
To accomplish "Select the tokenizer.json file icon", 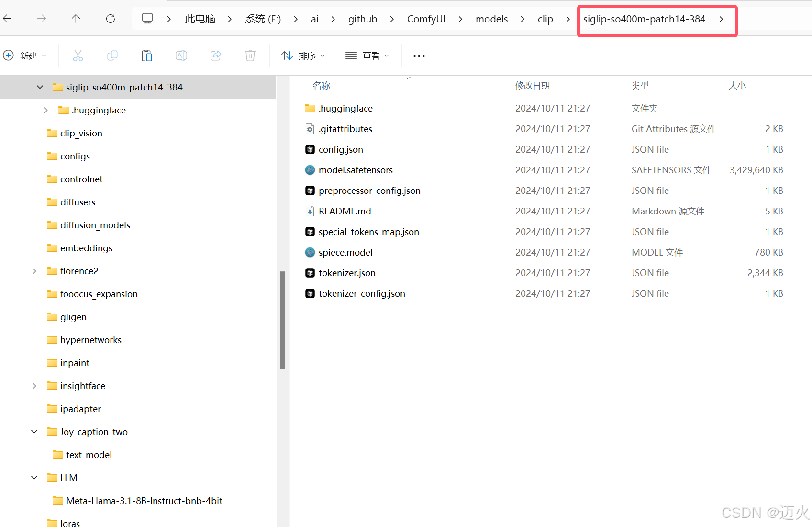I will pyautogui.click(x=310, y=273).
